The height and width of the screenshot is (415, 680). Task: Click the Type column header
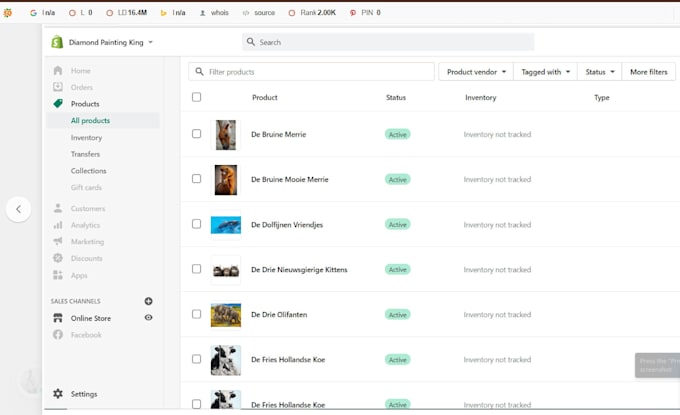[602, 98]
